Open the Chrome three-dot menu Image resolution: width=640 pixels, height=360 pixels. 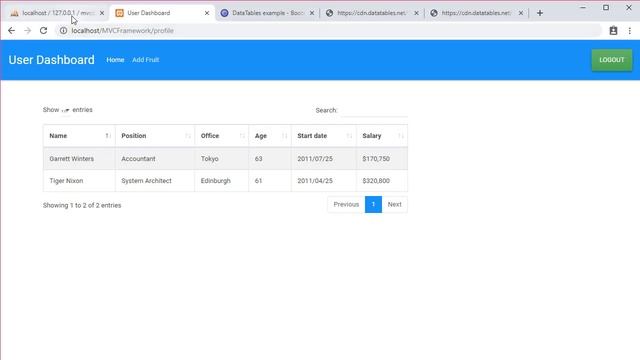click(629, 31)
